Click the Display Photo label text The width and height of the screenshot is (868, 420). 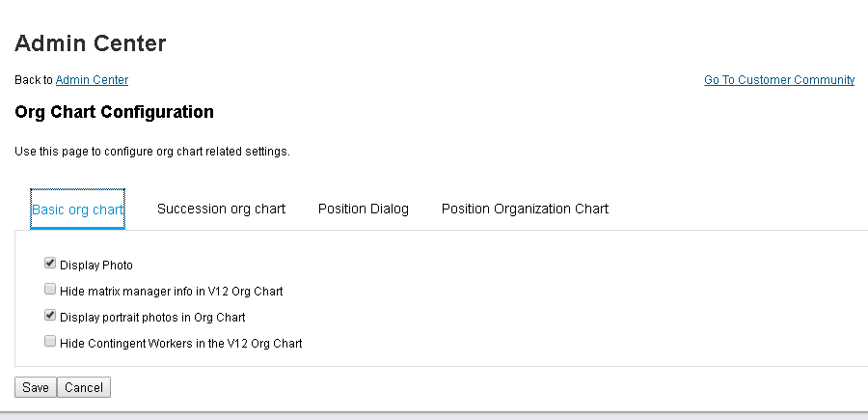[x=96, y=266]
